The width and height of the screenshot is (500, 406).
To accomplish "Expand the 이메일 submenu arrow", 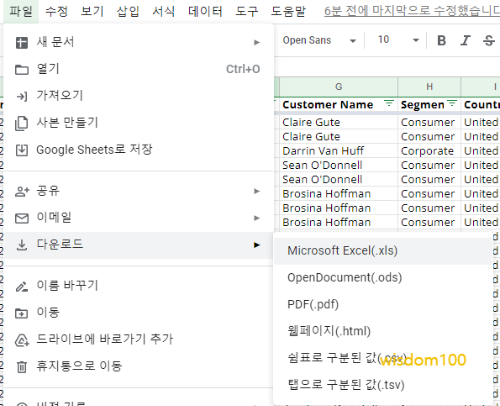I will [x=257, y=218].
